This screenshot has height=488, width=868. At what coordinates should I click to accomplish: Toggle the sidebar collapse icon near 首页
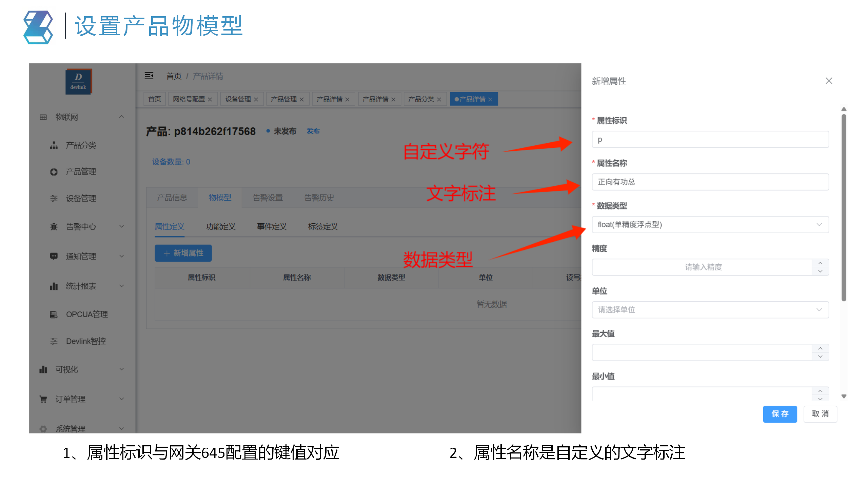[x=149, y=76]
